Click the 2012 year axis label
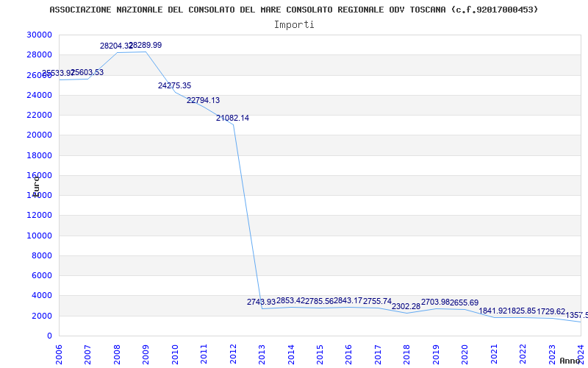Screen dimensions: 588x368 [233, 352]
